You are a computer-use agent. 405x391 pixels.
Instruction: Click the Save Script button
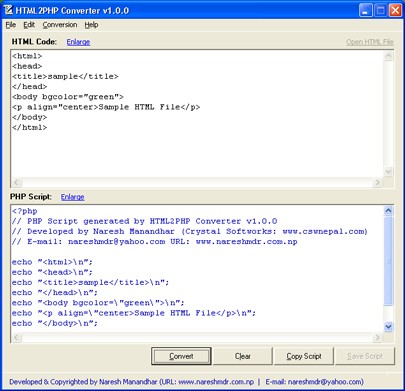click(365, 356)
